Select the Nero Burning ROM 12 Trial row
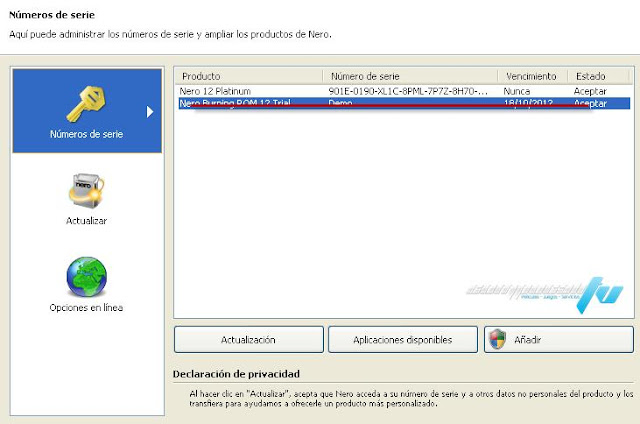 (x=404, y=103)
